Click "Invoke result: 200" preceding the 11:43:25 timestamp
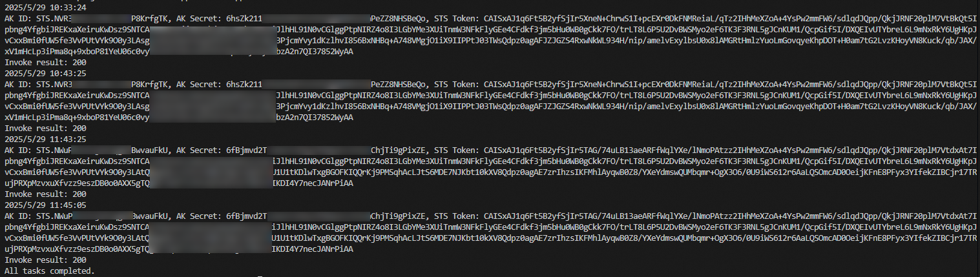The image size is (980, 277). (x=45, y=128)
